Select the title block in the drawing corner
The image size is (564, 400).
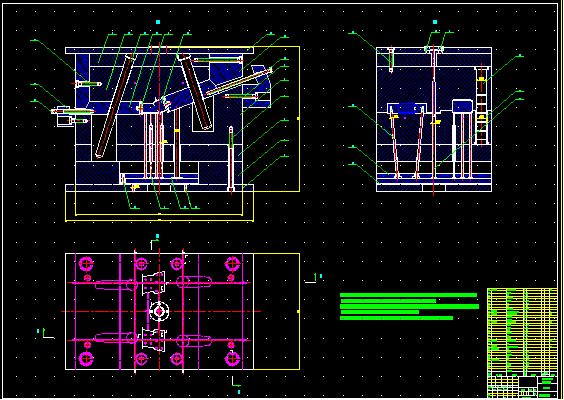[x=522, y=387]
